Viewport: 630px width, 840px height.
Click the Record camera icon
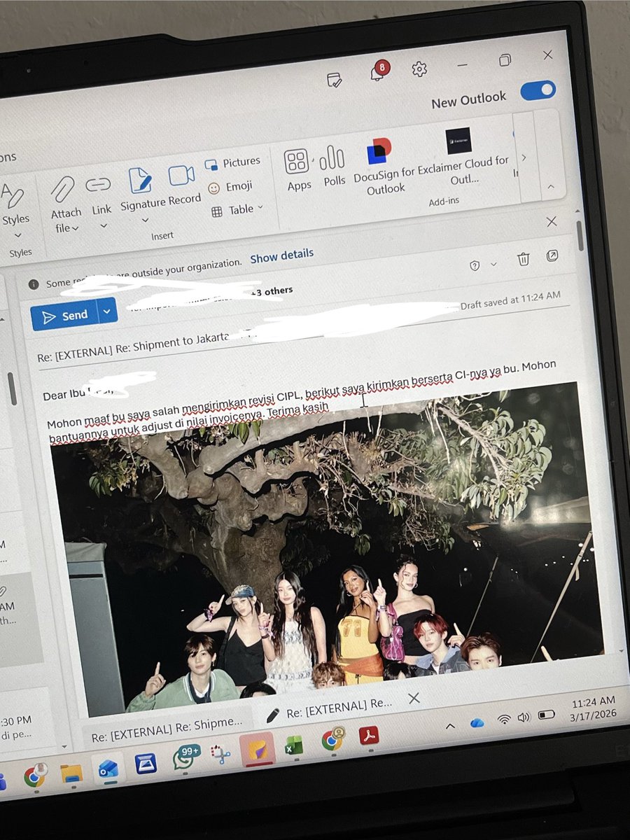point(181,176)
